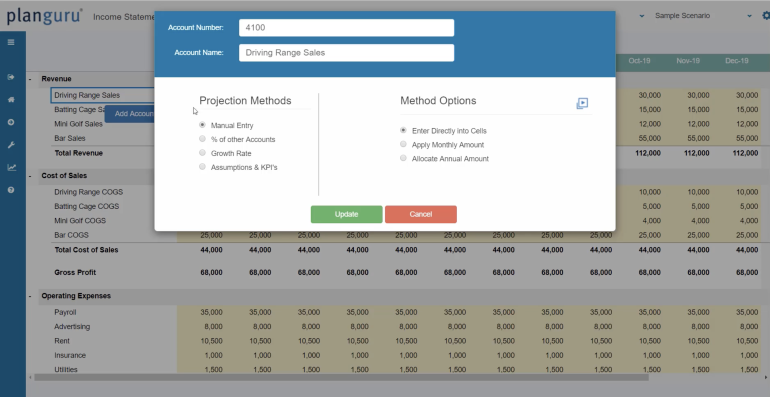Select the % of other Accounts method
Screen dimensions: 770x397
pos(202,139)
